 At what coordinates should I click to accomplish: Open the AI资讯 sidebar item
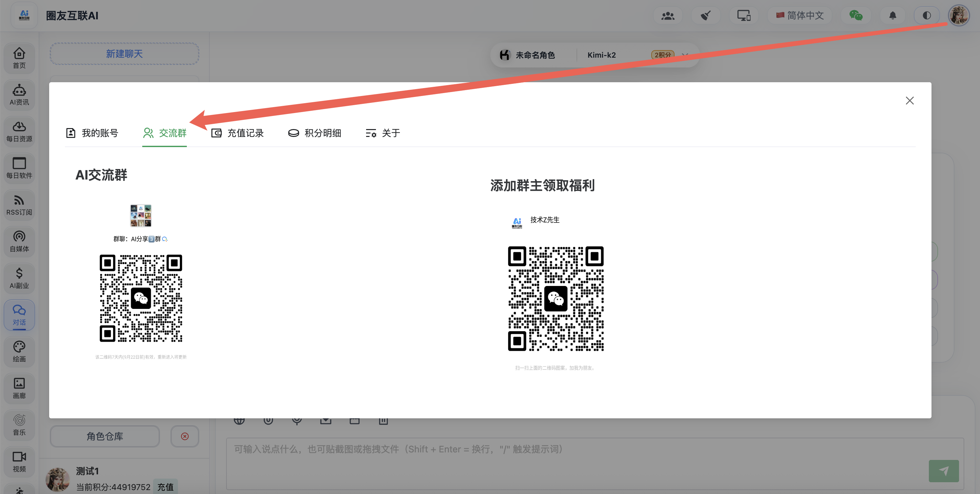click(x=19, y=95)
